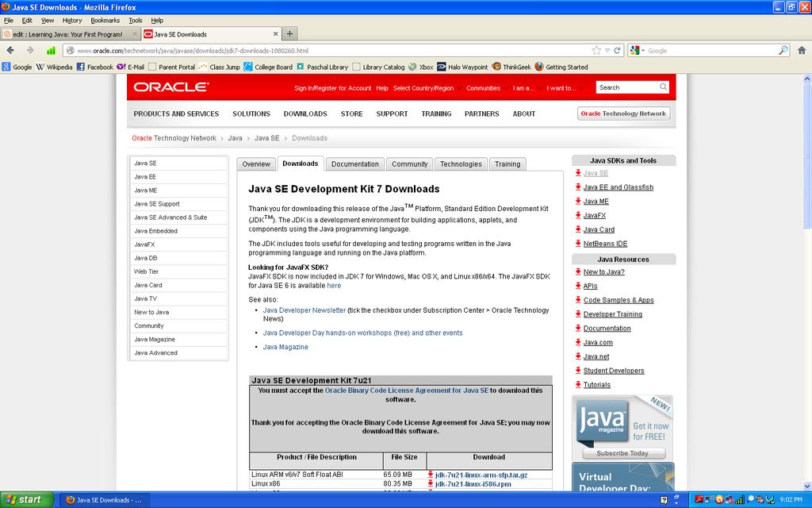This screenshot has width=812, height=508.
Task: Open a new tab with the plus button
Action: click(289, 34)
